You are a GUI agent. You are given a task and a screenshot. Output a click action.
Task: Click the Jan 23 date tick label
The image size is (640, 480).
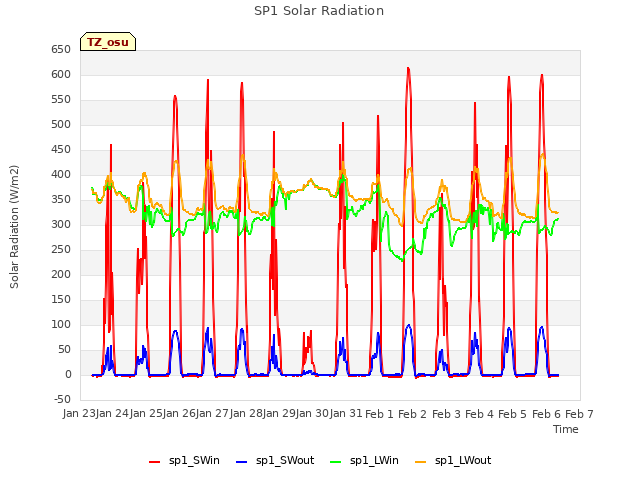pos(79,414)
